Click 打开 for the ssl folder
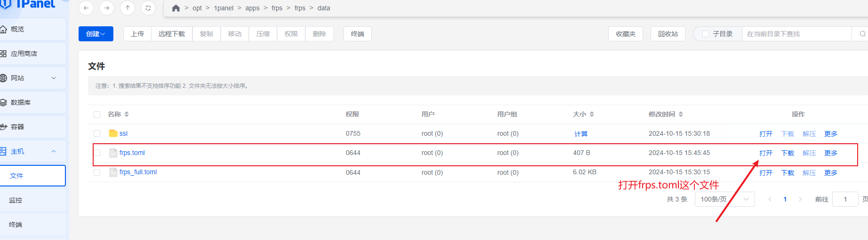Viewport: 868px width, 240px height. click(x=766, y=134)
